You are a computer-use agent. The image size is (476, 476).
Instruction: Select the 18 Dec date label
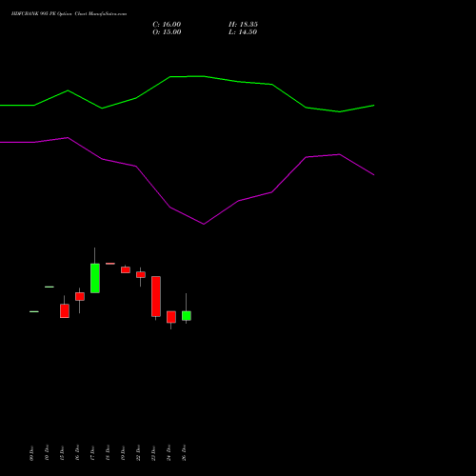108,453
